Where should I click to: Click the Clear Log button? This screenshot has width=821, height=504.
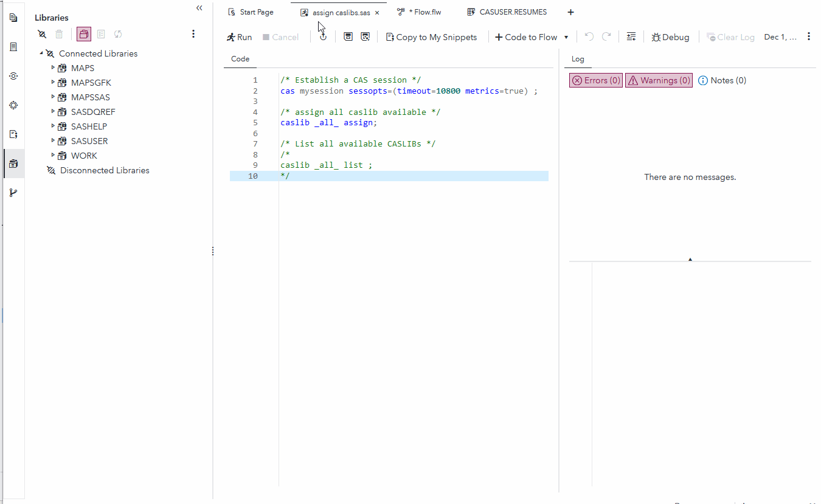click(730, 37)
